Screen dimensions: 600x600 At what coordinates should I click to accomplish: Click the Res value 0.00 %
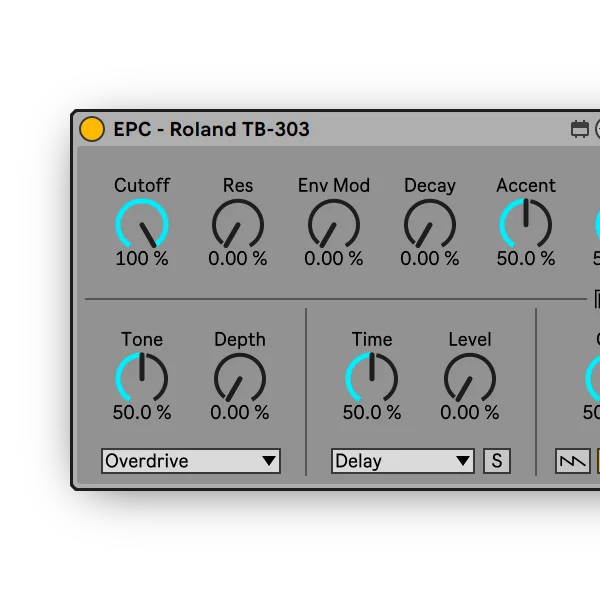[238, 259]
